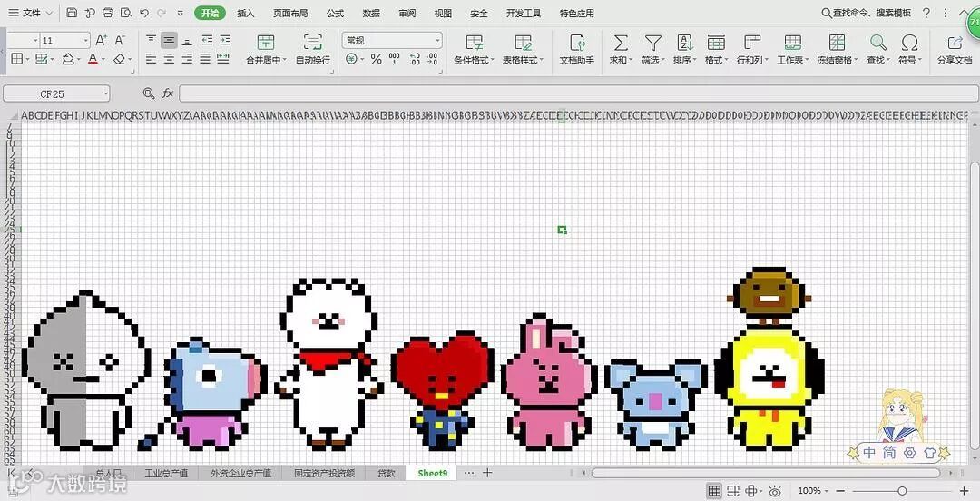Click the 文档助手 document assistant icon

[576, 44]
